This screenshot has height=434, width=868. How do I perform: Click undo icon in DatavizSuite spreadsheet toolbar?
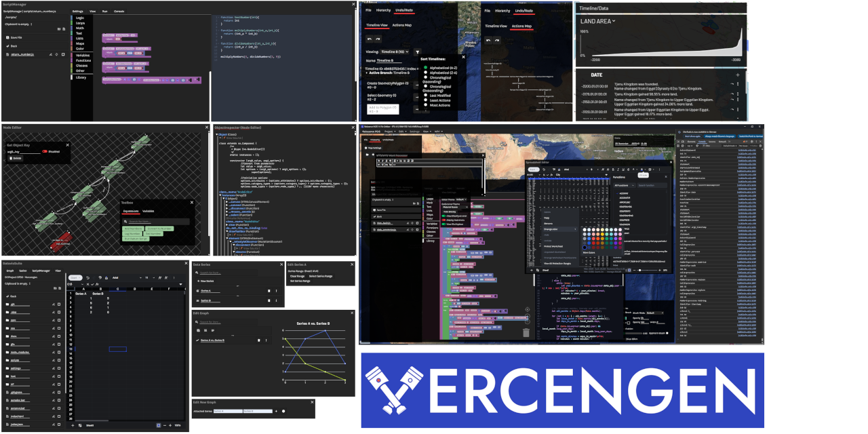pyautogui.click(x=87, y=278)
